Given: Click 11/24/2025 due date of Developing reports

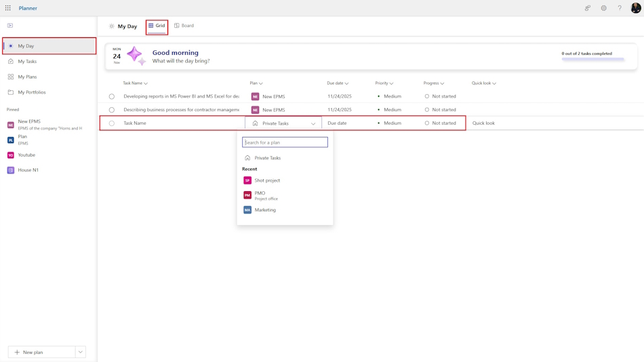Looking at the screenshot, I should click(x=339, y=96).
